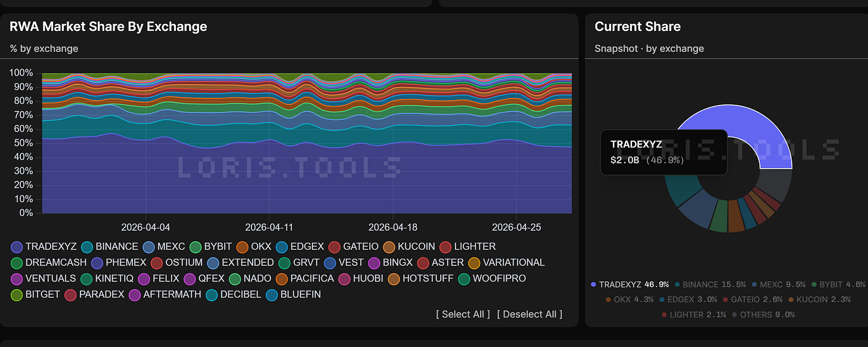Viewport: 868px width, 347px height.
Task: Hide the ASTER exchange series
Action: click(x=440, y=263)
